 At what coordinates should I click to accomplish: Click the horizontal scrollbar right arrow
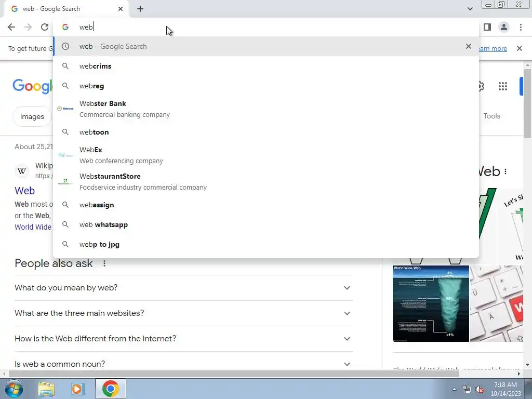coord(519,374)
